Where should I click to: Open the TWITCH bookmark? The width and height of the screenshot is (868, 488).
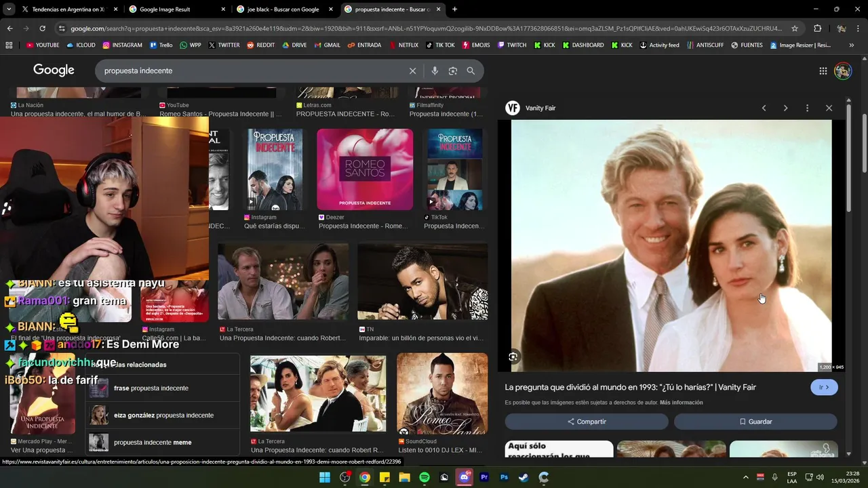pos(511,45)
